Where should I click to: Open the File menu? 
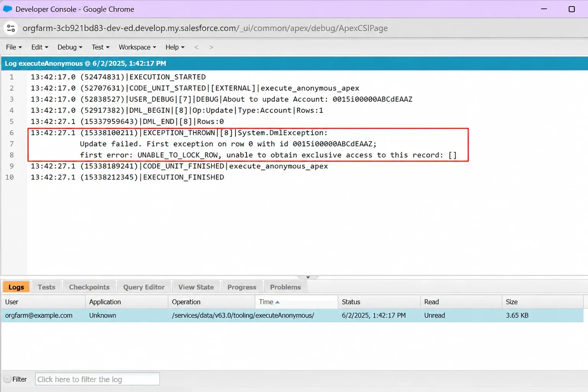pyautogui.click(x=14, y=47)
